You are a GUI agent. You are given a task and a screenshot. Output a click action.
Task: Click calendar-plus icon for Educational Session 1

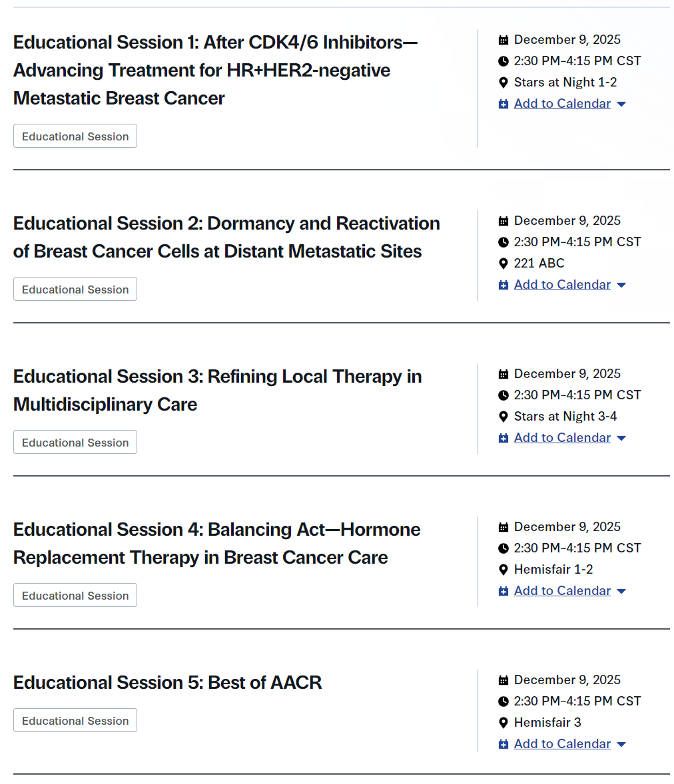[504, 104]
